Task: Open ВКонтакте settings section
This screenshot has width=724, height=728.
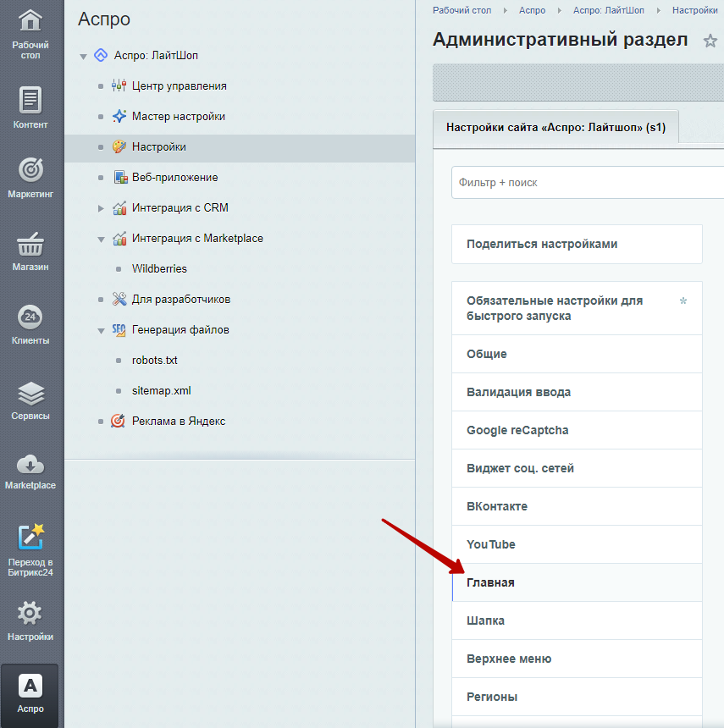Action: point(577,506)
